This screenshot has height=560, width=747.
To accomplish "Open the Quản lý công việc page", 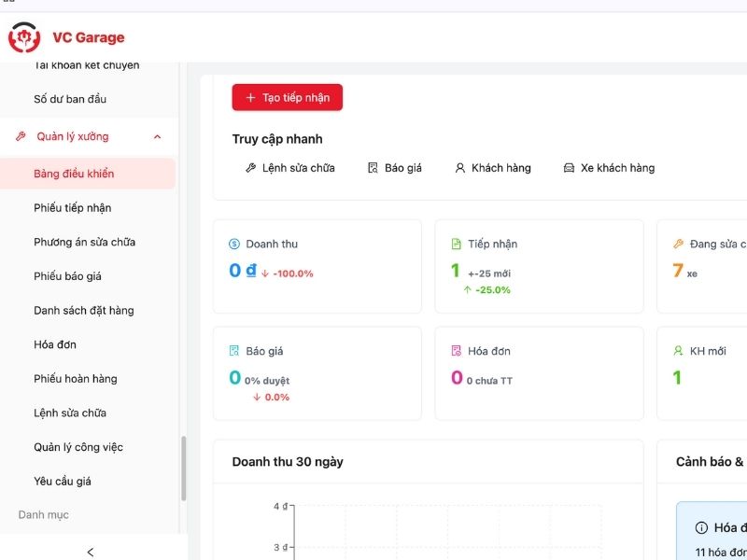I will click(78, 447).
